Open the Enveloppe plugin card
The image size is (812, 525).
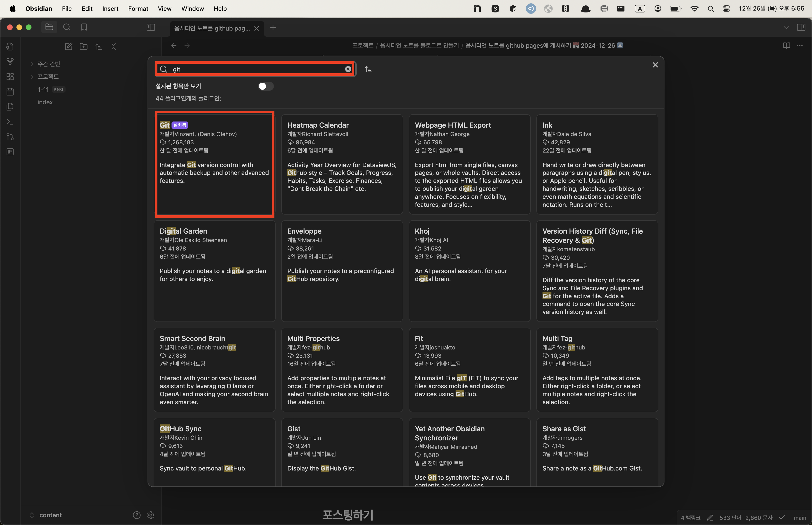342,271
